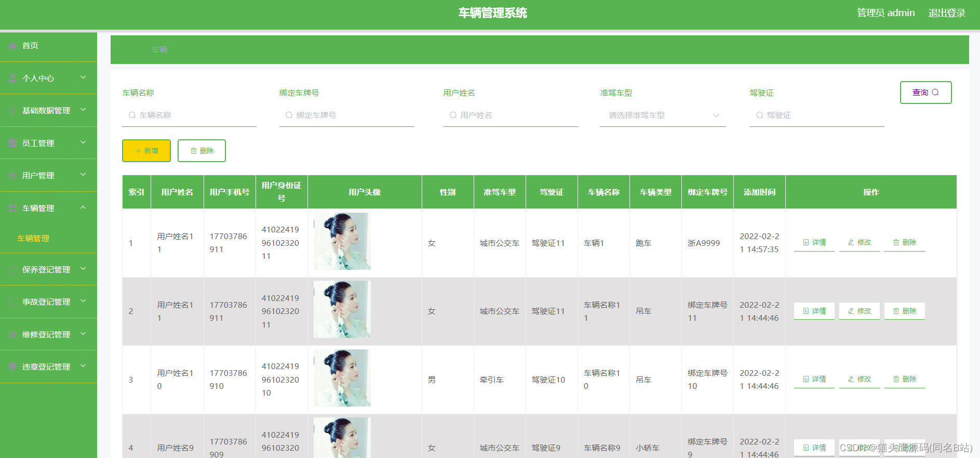The height and width of the screenshot is (458, 980).
Task: Click the grid icon beside 车辆管理
Action: (13, 208)
